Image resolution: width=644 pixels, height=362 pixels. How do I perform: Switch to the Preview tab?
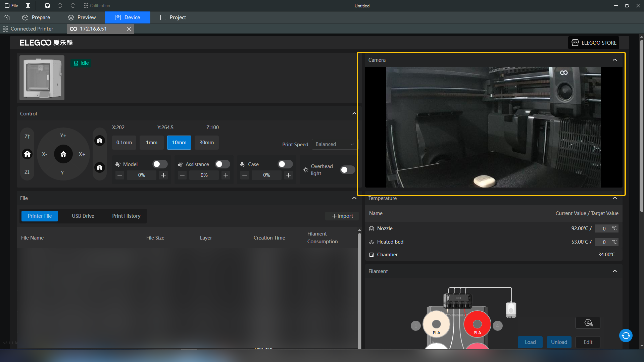[82, 17]
